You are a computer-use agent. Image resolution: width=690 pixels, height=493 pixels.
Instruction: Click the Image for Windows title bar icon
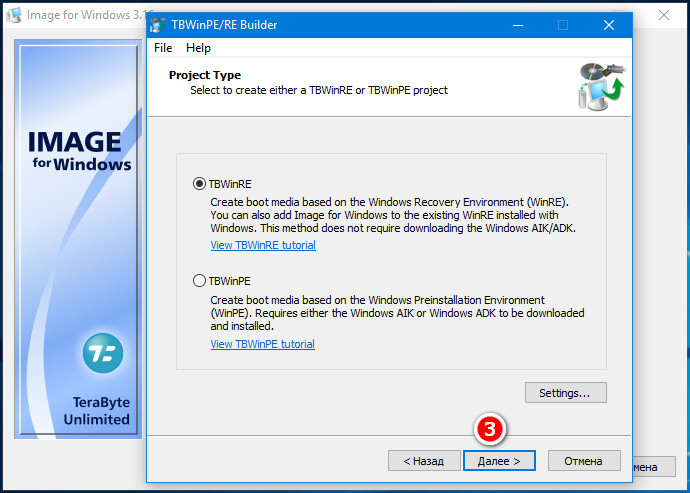(14, 15)
